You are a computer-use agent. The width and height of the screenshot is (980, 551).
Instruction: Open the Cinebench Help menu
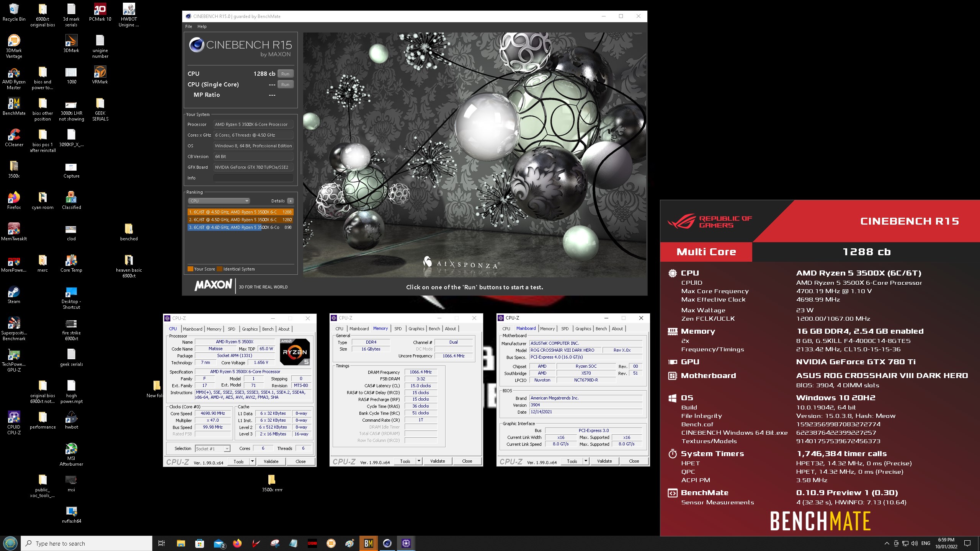[202, 26]
